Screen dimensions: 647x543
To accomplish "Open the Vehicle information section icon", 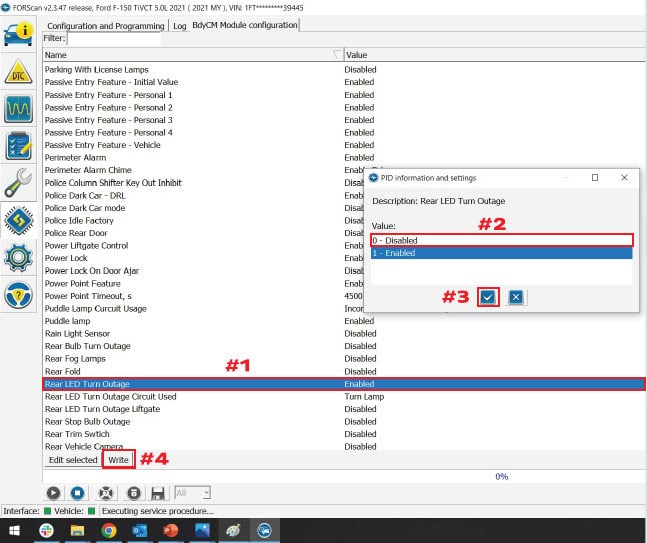I will [x=18, y=35].
